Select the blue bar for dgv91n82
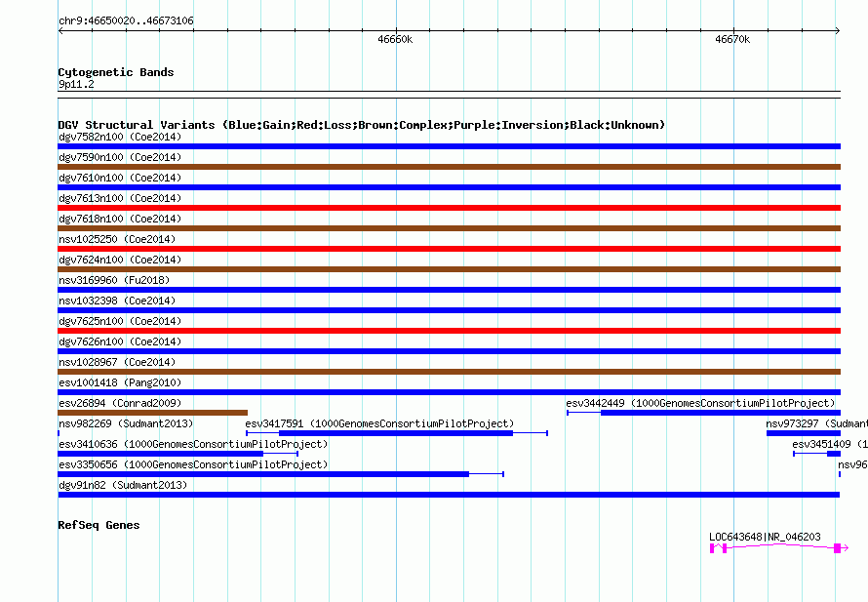Screen dimensions: 868x602 pyautogui.click(x=449, y=495)
